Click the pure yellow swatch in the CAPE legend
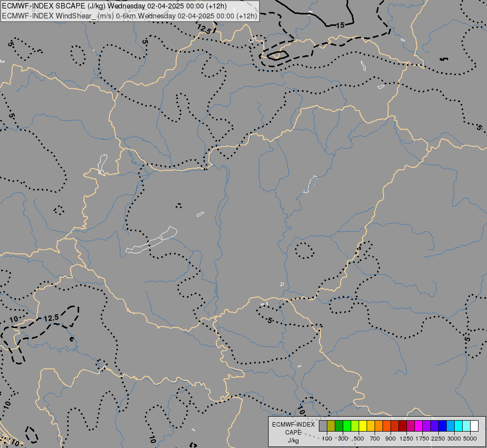Image resolution: width=487 pixels, height=448 pixels. [x=363, y=426]
